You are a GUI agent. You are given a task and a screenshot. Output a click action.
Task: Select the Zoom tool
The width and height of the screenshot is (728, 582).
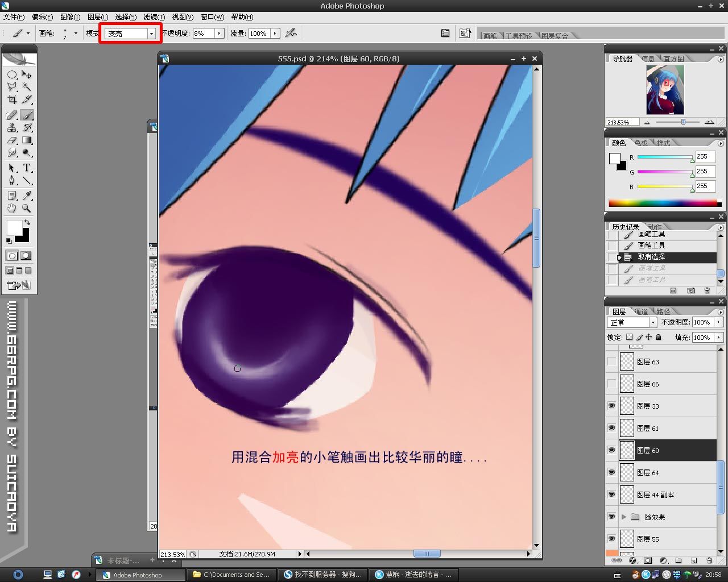tap(27, 208)
